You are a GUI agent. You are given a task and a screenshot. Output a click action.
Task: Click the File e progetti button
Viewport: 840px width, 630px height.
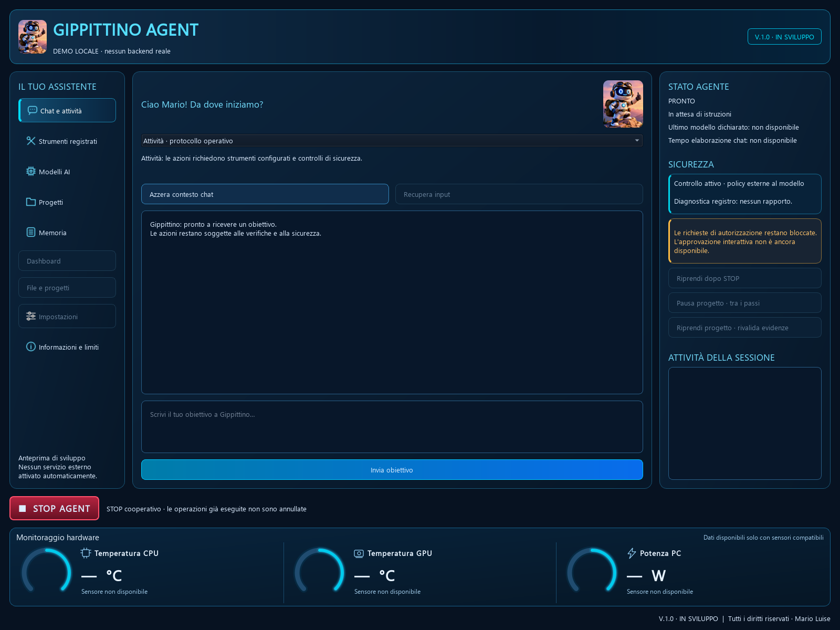click(x=67, y=287)
